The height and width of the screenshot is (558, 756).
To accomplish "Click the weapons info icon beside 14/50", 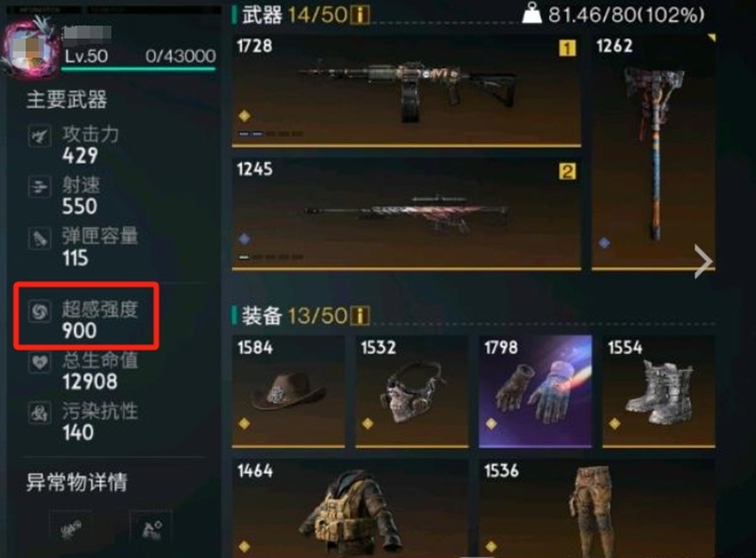I will (360, 15).
